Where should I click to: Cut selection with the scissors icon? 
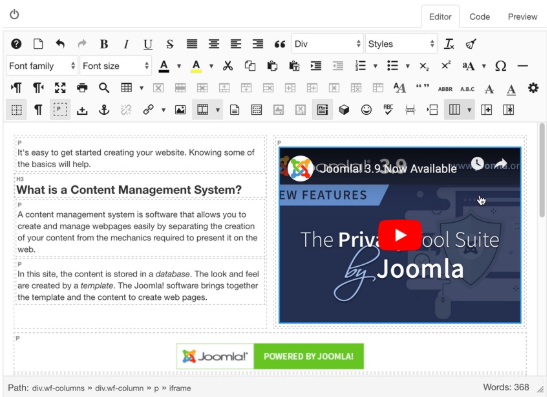[228, 66]
